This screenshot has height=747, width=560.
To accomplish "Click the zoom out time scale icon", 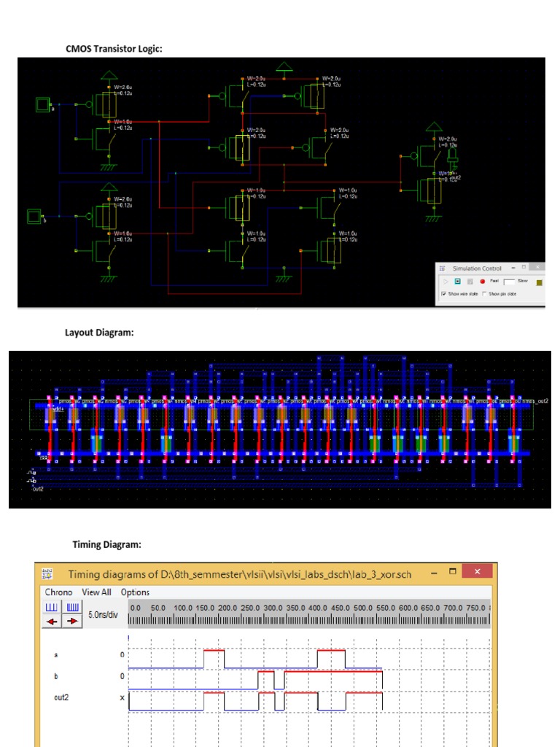I will [52, 607].
